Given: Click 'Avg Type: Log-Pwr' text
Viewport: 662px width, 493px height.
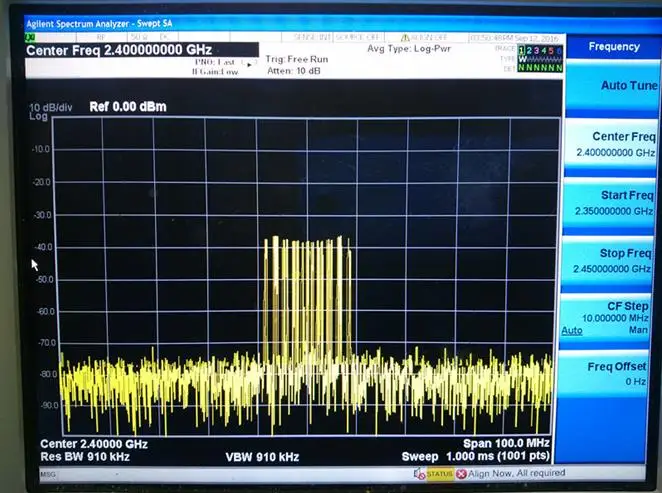Looking at the screenshot, I should coord(409,49).
